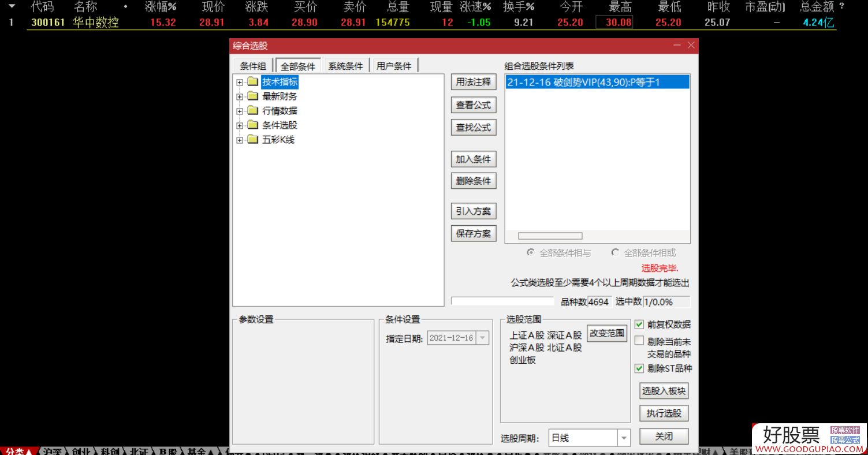Click the stock selection progress bar
Image resolution: width=868 pixels, height=455 pixels.
pyautogui.click(x=502, y=301)
